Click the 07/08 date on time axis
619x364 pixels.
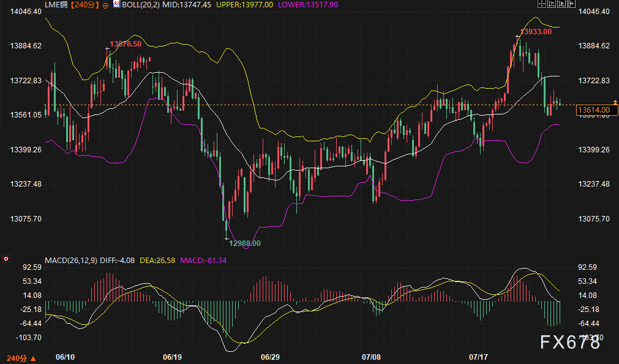(x=372, y=357)
